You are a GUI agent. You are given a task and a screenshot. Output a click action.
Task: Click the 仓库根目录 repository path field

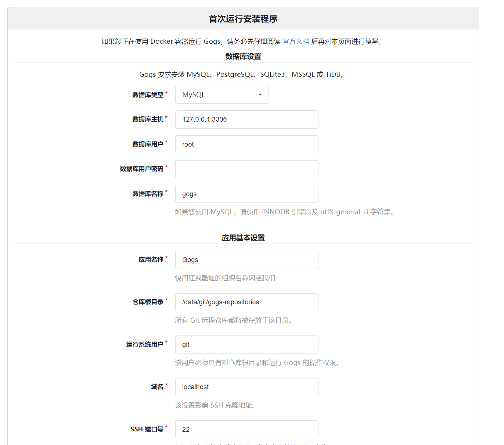246,302
